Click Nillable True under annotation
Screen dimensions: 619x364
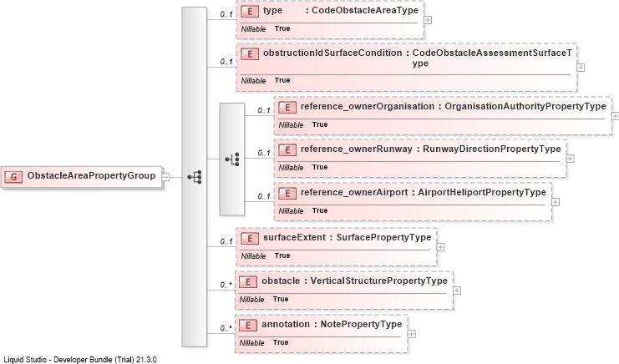(264, 342)
